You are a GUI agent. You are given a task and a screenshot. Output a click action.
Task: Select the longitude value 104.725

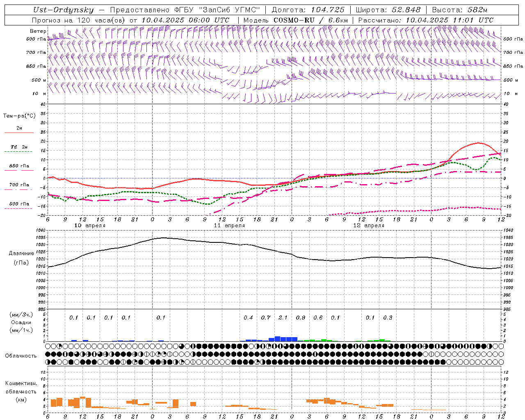[x=328, y=10]
